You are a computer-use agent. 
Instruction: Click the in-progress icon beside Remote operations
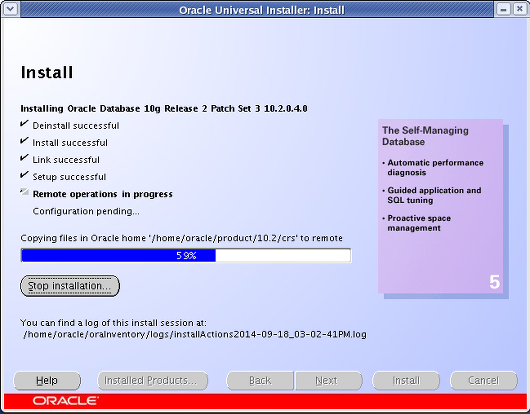pyautogui.click(x=24, y=192)
